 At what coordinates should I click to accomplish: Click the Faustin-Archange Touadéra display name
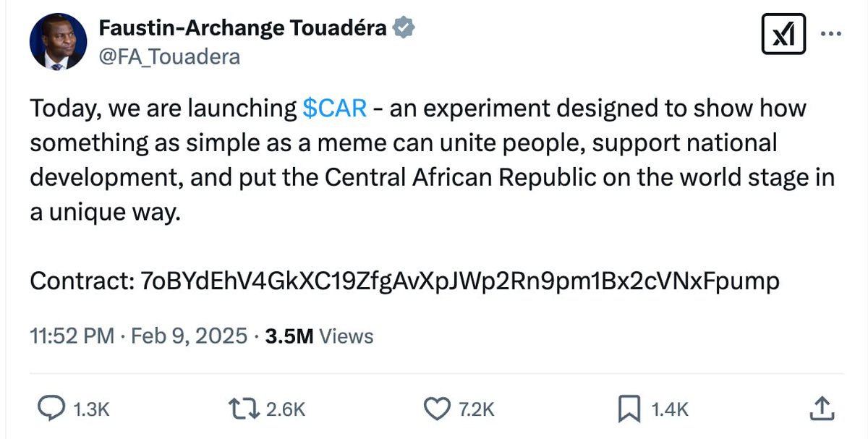tap(243, 28)
